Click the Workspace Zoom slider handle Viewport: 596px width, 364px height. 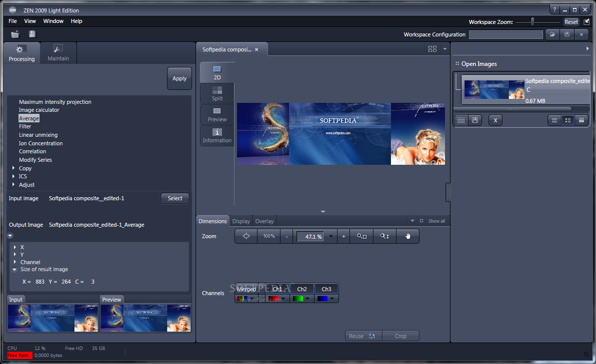coord(532,21)
